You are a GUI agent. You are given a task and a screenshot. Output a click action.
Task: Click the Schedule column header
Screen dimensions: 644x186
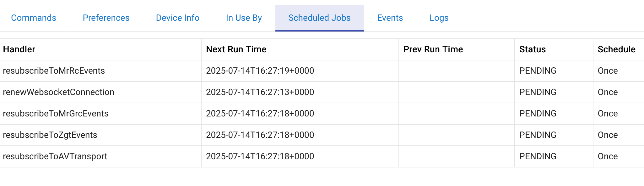point(616,49)
